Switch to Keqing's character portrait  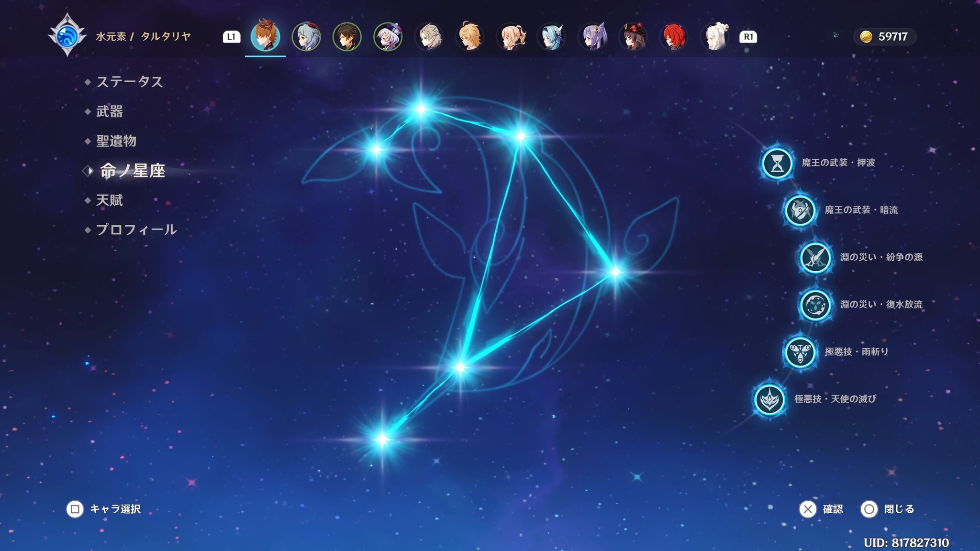pyautogui.click(x=592, y=36)
